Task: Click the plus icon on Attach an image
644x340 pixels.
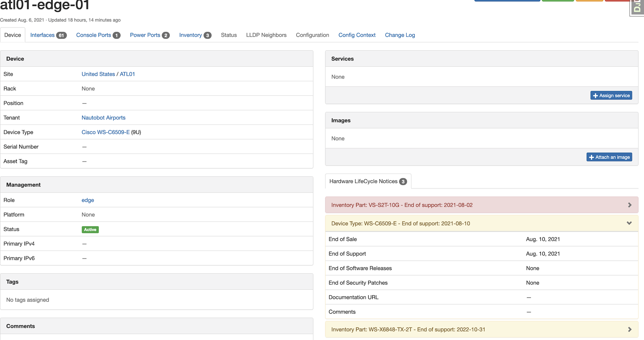Action: [x=591, y=157]
